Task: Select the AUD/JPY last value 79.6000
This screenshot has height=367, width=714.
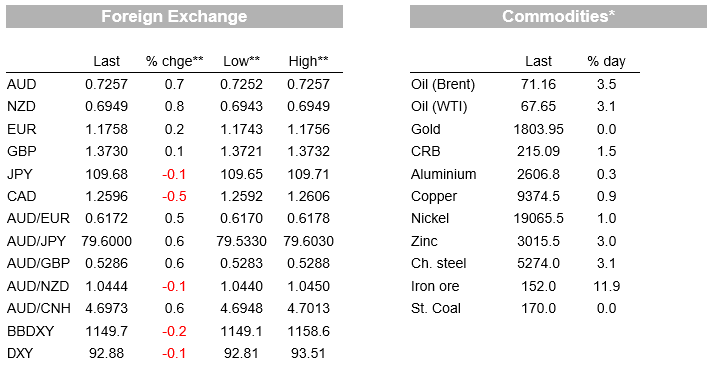Action: pos(107,241)
